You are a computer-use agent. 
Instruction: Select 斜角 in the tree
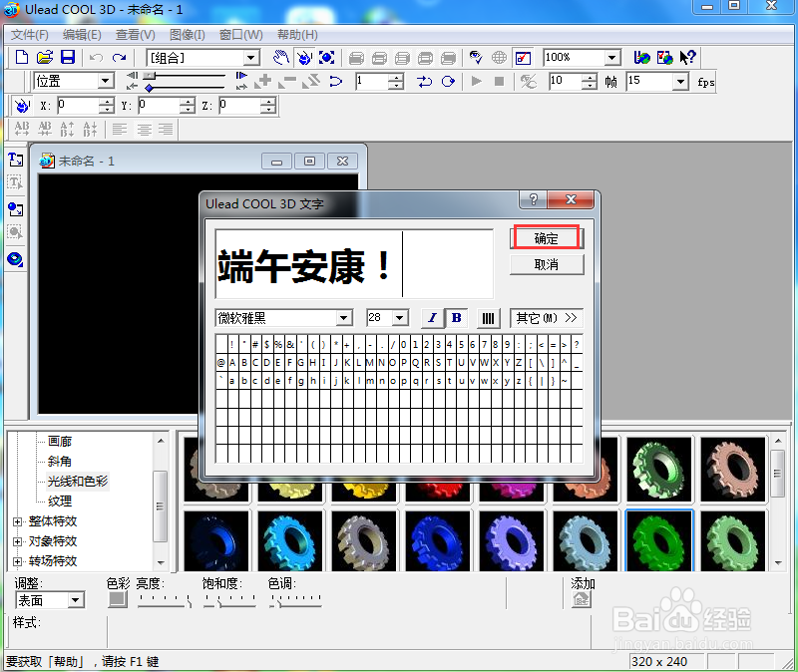pyautogui.click(x=60, y=461)
